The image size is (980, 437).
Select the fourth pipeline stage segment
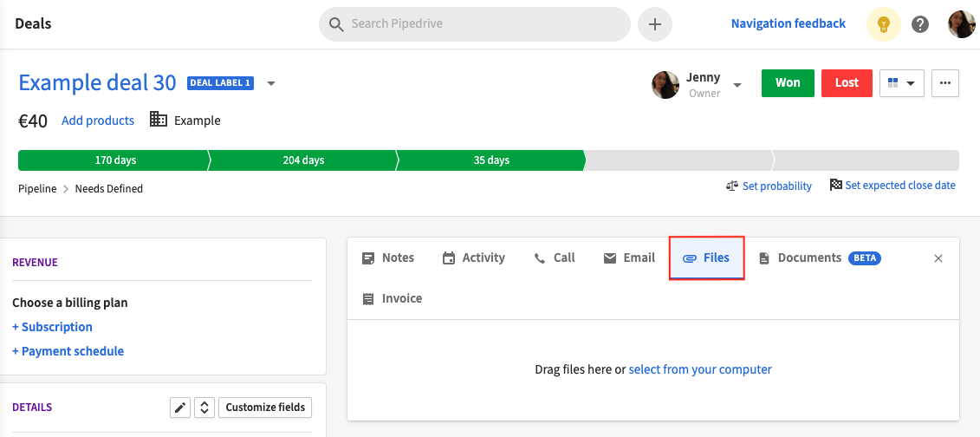[678, 160]
